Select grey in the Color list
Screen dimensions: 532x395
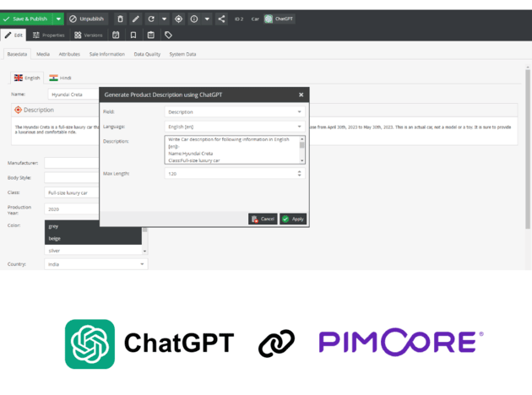(x=93, y=226)
